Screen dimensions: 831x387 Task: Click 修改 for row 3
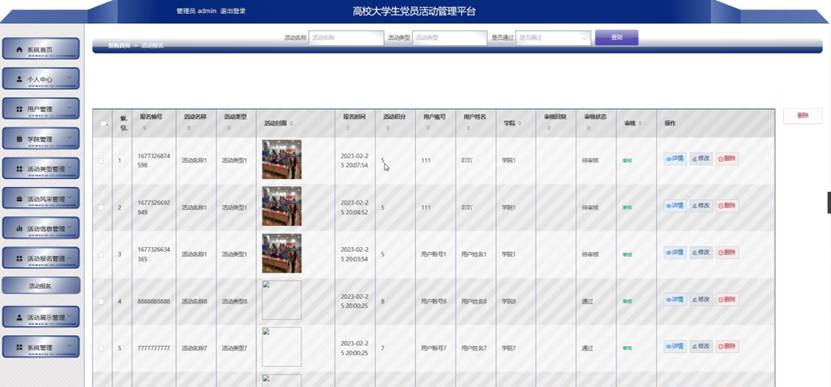[701, 253]
